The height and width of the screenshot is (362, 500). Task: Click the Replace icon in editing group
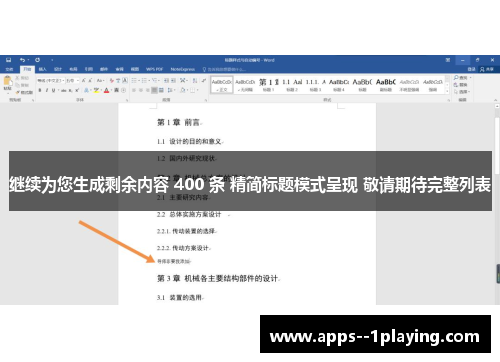456,85
